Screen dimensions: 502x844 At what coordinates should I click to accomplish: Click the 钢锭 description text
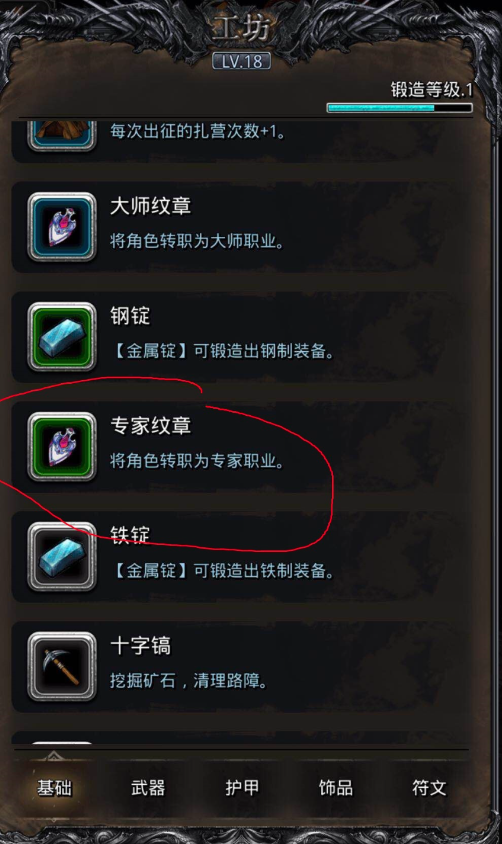[222, 351]
